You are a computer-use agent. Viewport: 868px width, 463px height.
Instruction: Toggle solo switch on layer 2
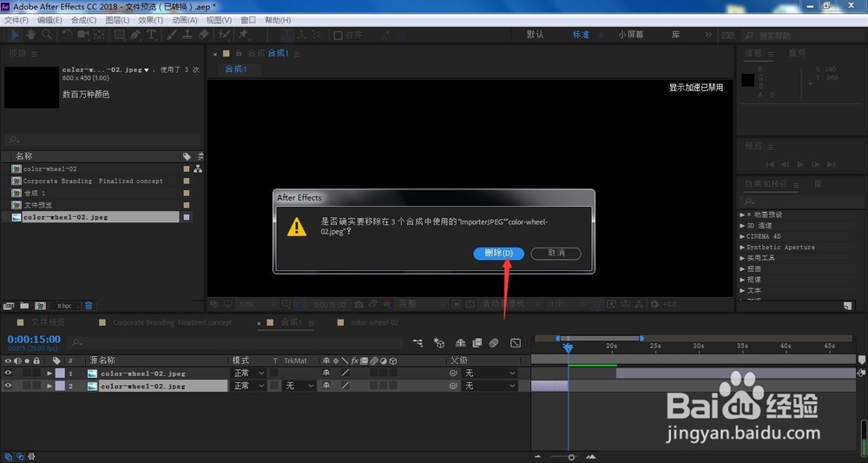(27, 386)
